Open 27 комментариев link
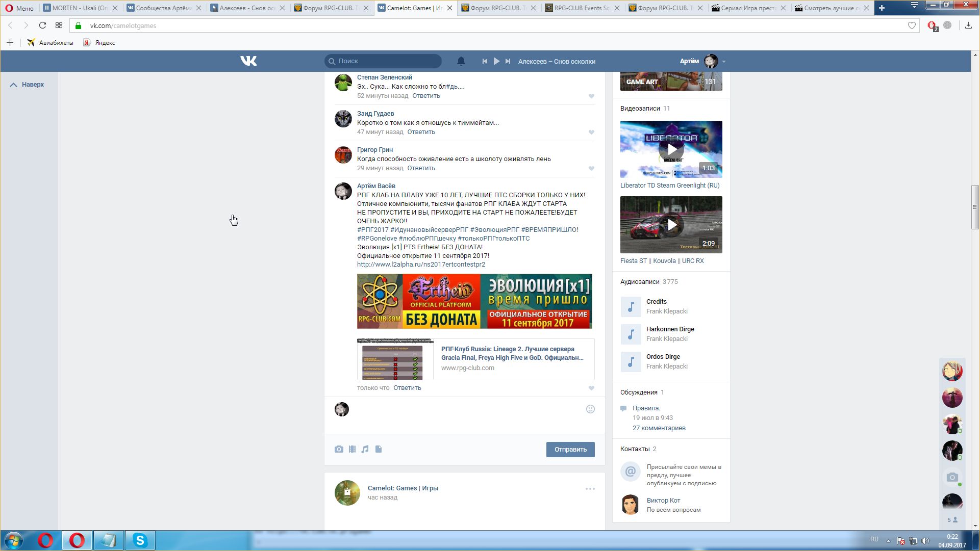Viewport: 980px width, 551px height. tap(659, 428)
